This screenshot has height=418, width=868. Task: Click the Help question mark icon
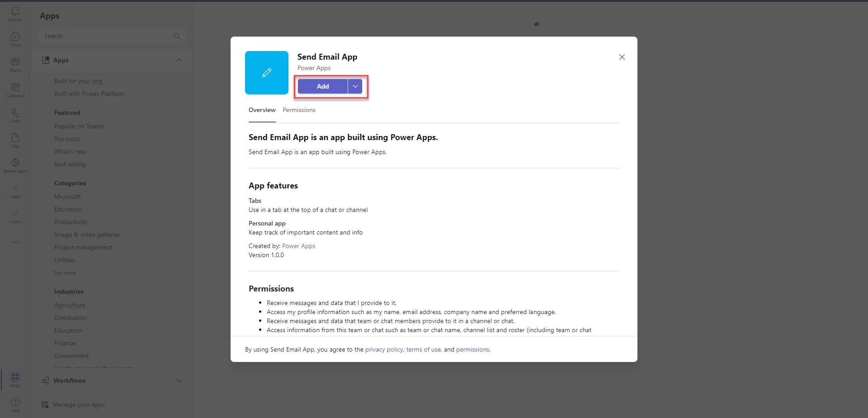click(x=15, y=404)
